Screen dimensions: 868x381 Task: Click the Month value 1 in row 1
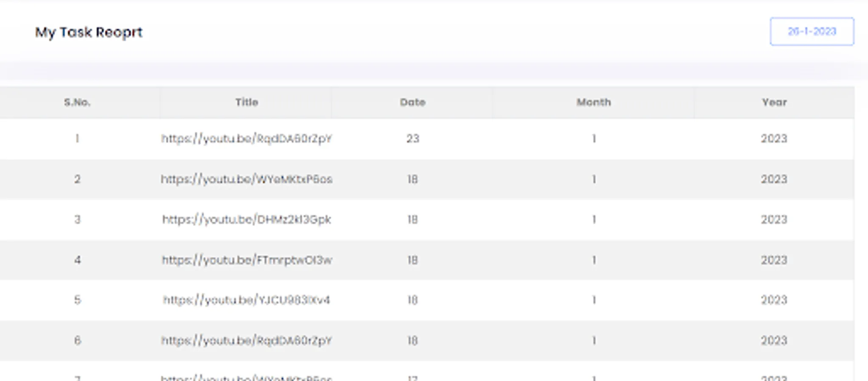tap(594, 138)
